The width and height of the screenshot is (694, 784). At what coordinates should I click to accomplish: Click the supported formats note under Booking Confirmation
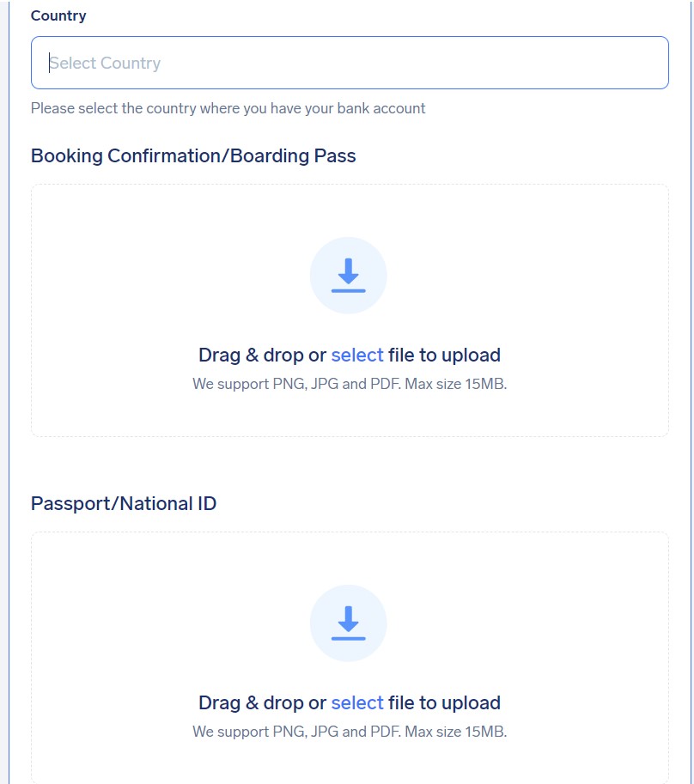click(350, 384)
